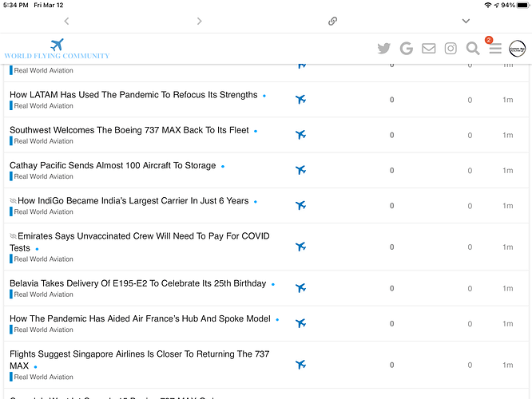This screenshot has width=532, height=399.
Task: Select Real World Aviation under Air France topic
Action: click(42, 330)
